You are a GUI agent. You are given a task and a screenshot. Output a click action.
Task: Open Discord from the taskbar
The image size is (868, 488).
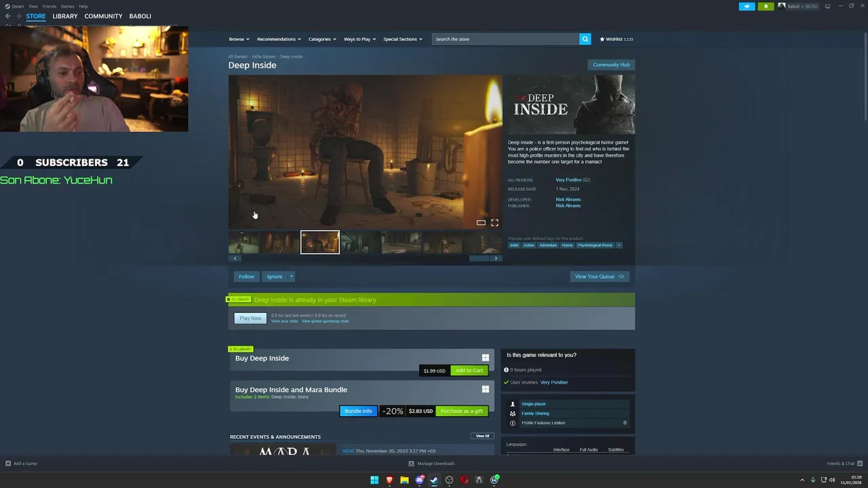420,480
